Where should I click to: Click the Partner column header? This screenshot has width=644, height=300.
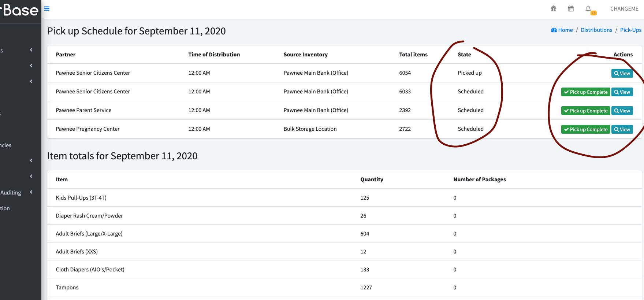(66, 55)
